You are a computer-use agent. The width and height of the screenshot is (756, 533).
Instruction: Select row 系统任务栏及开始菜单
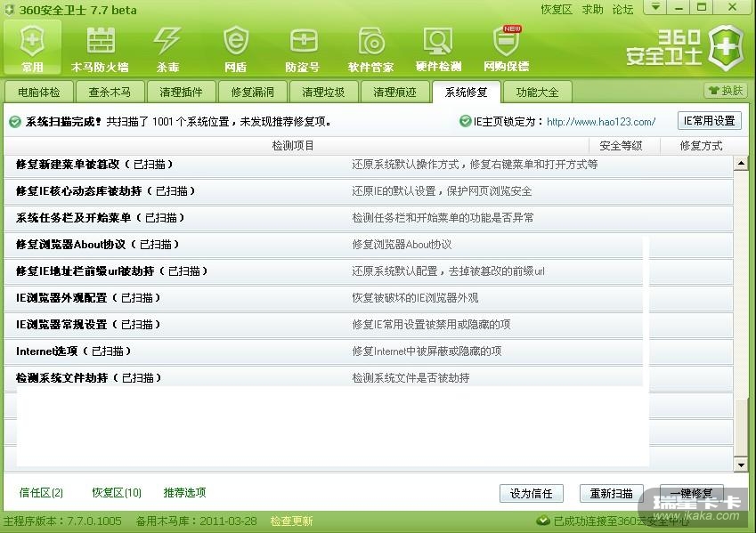[x=369, y=218]
